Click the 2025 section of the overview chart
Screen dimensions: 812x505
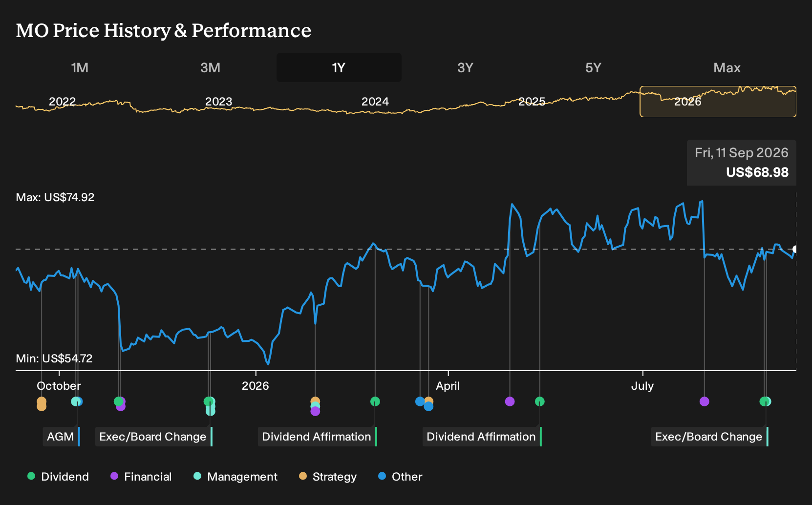coord(532,102)
